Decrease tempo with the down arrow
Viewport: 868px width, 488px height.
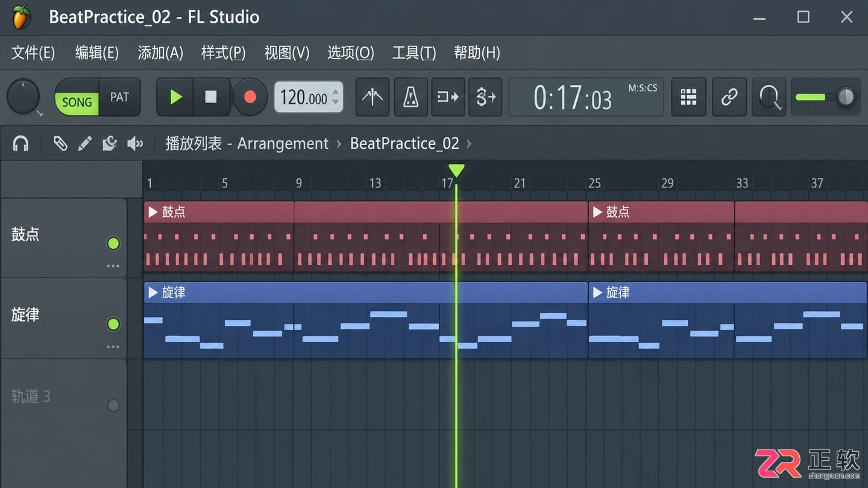[x=336, y=103]
